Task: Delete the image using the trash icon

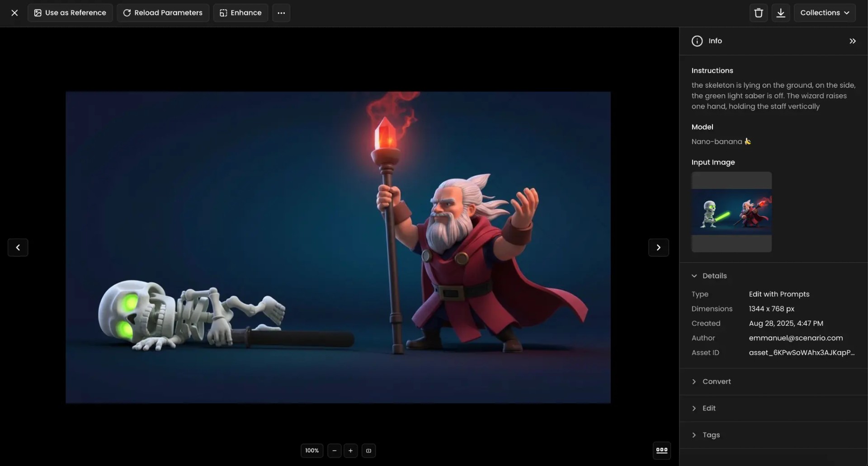Action: pos(758,13)
